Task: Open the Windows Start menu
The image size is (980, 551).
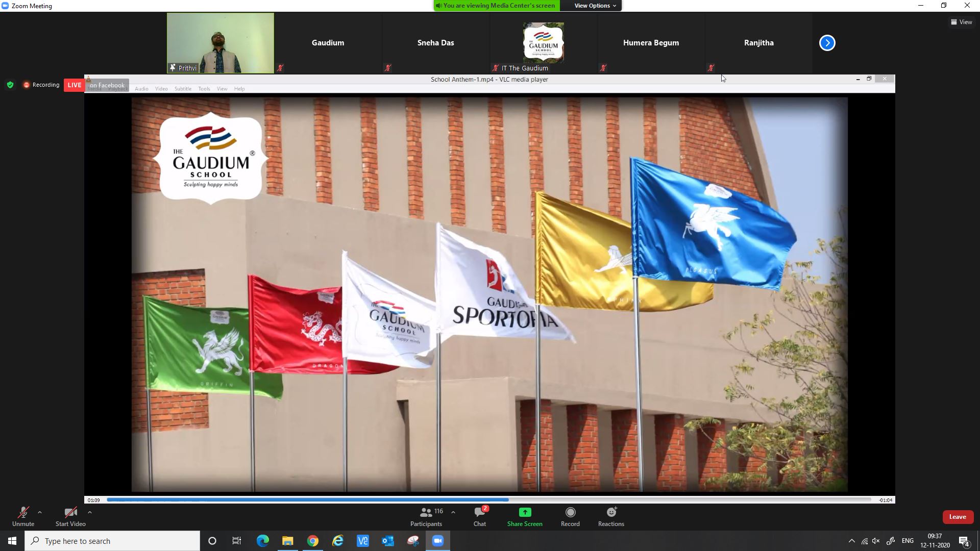Action: coord(12,541)
